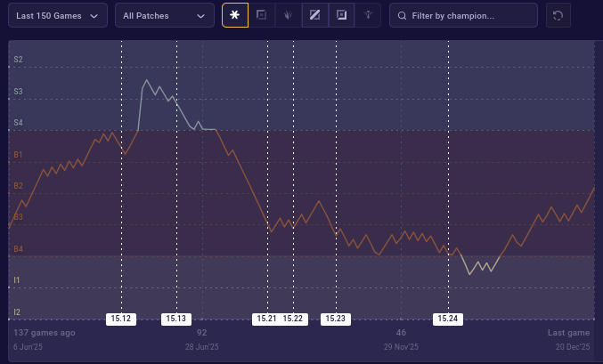The height and width of the screenshot is (364, 603).
Task: Click the S2 rank axis label
Action: click(18, 60)
